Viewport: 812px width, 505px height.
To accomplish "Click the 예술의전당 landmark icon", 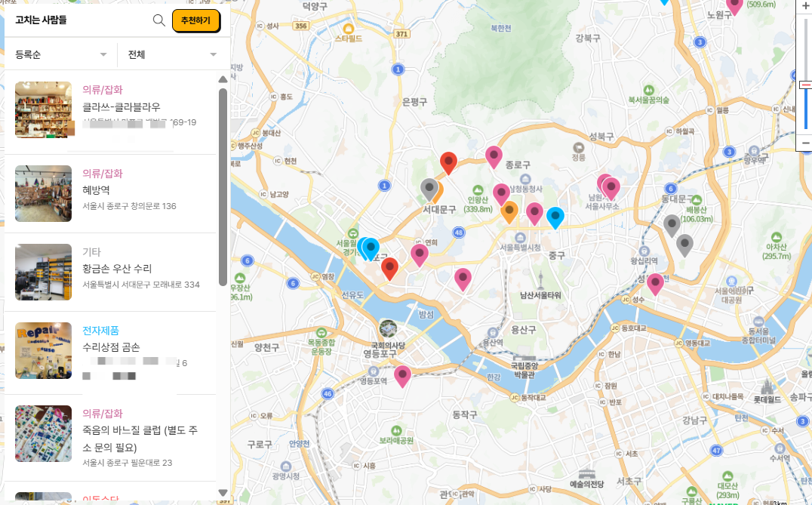I will pos(586,473).
